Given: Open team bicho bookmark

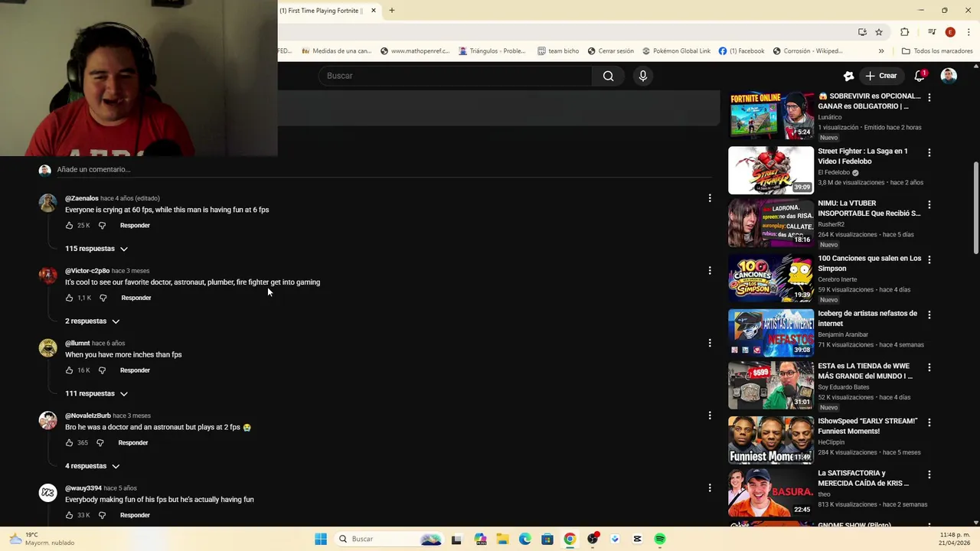Looking at the screenshot, I should pyautogui.click(x=558, y=51).
